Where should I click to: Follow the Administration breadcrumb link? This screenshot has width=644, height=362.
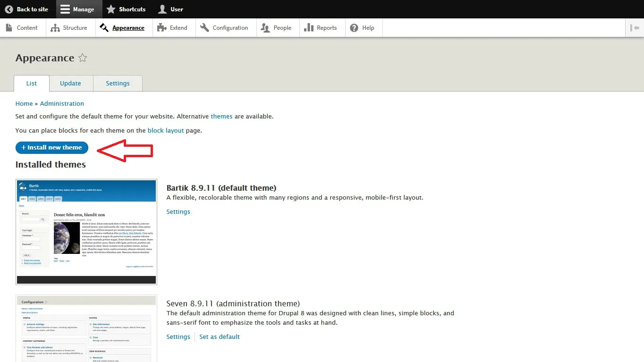pyautogui.click(x=62, y=103)
